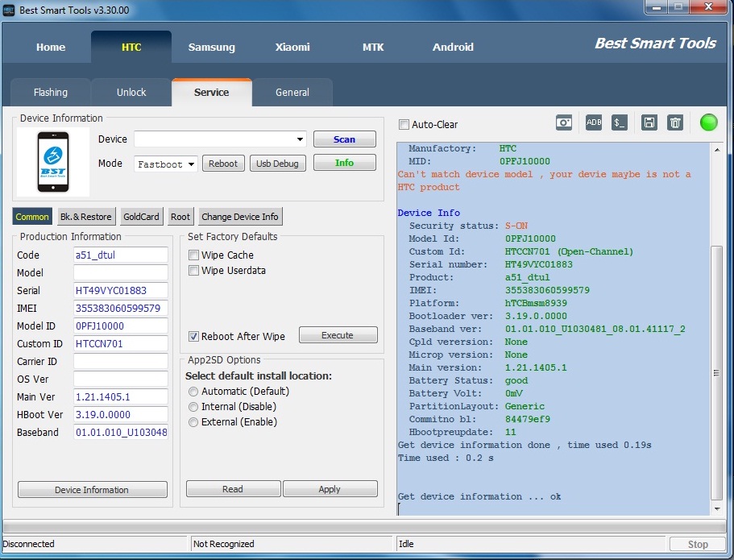Click the Serial field HT49VYC01883
The height and width of the screenshot is (560, 734).
click(120, 291)
